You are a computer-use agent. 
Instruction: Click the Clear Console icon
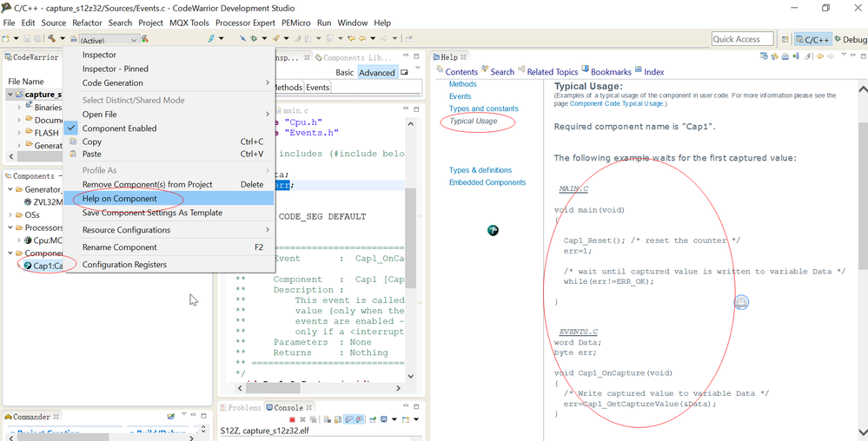328,420
